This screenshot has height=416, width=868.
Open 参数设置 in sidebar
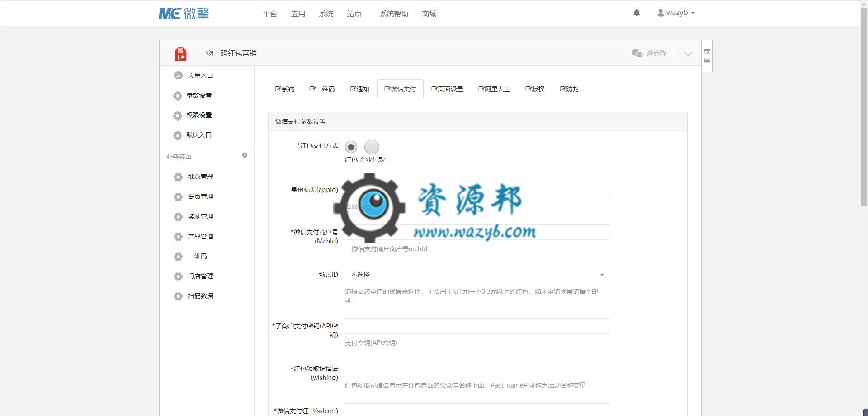pyautogui.click(x=199, y=95)
